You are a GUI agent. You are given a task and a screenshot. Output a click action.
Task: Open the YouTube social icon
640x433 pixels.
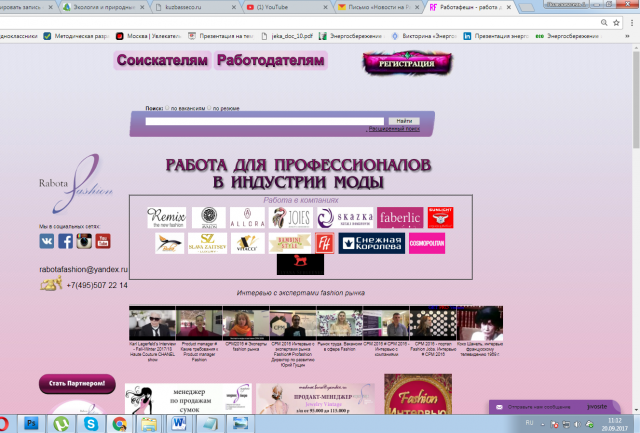click(103, 241)
